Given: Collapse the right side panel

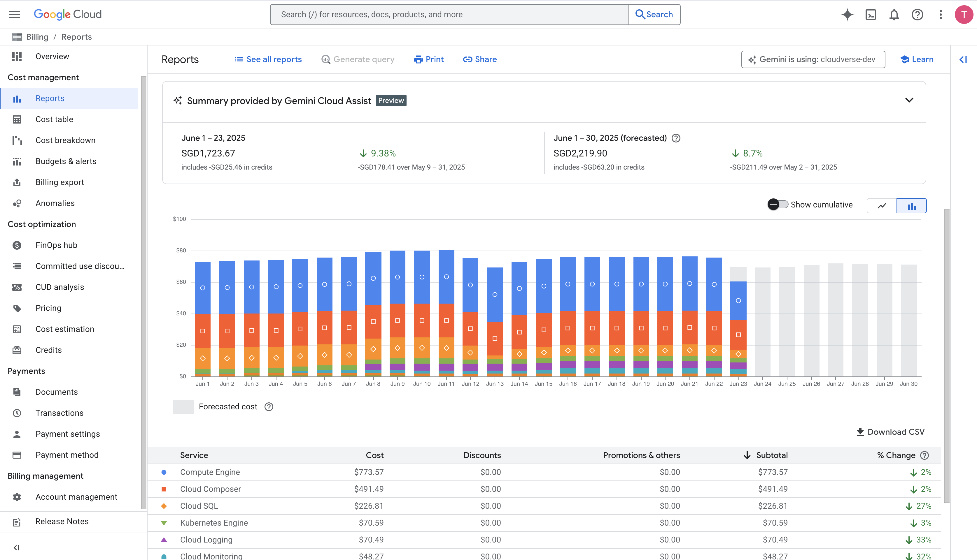Looking at the screenshot, I should click(x=963, y=59).
